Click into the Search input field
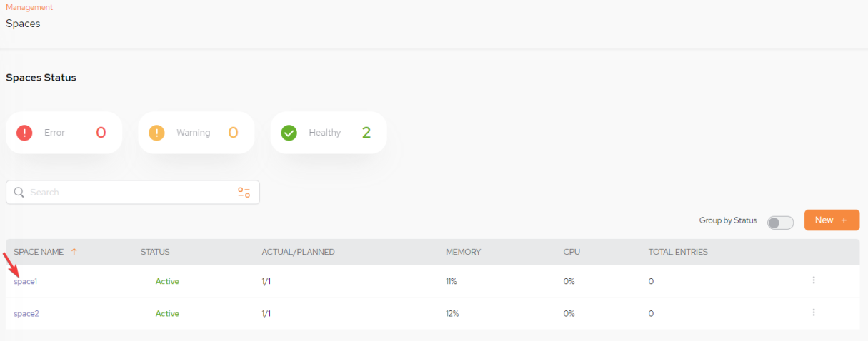The width and height of the screenshot is (868, 341). (x=129, y=193)
